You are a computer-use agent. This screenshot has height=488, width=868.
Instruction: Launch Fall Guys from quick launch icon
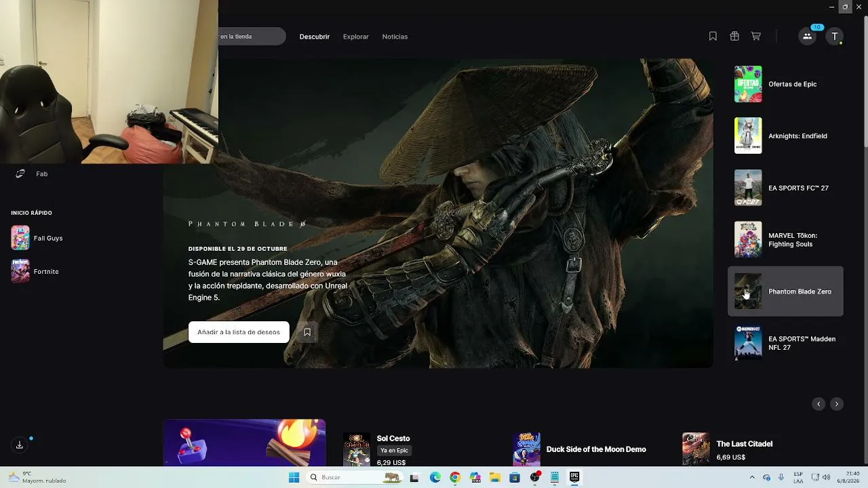pos(20,238)
